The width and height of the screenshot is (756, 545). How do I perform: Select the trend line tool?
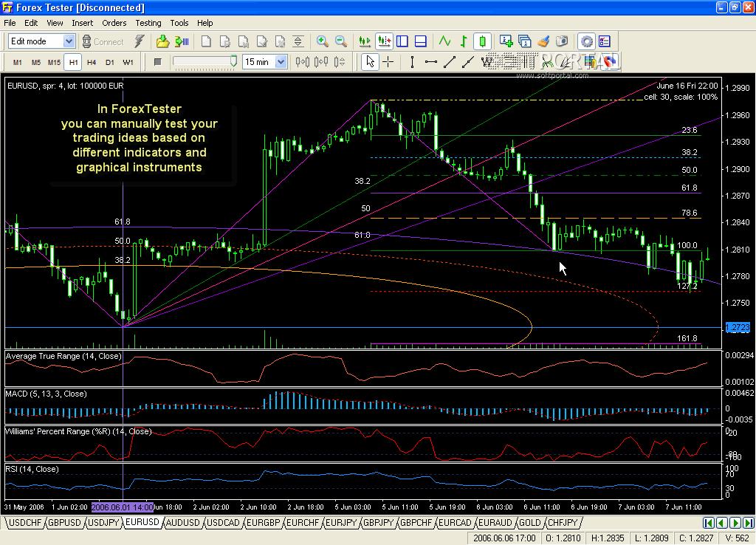450,62
